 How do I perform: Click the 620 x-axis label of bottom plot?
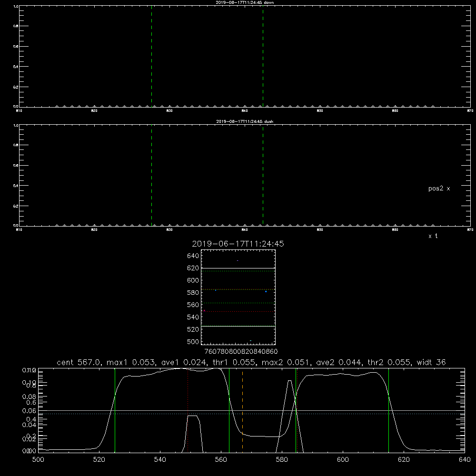pos(404,460)
